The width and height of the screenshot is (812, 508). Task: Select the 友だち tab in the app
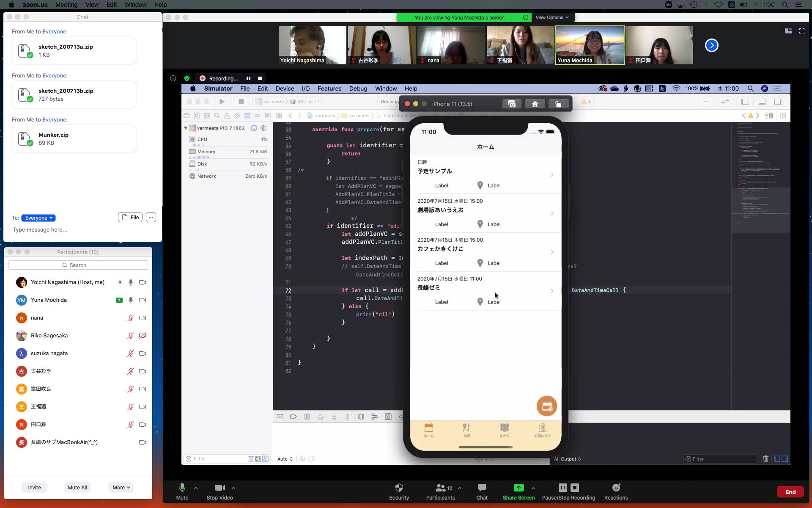(x=505, y=430)
